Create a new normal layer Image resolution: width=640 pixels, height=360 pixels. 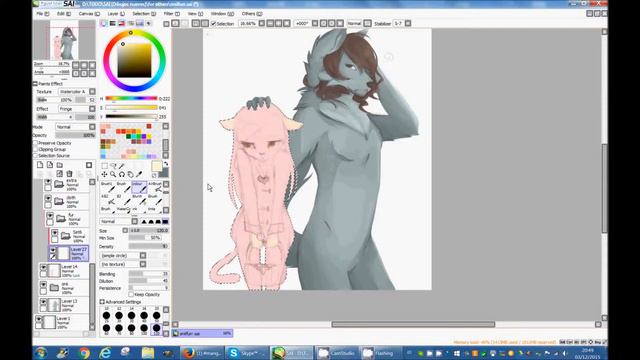pos(40,165)
